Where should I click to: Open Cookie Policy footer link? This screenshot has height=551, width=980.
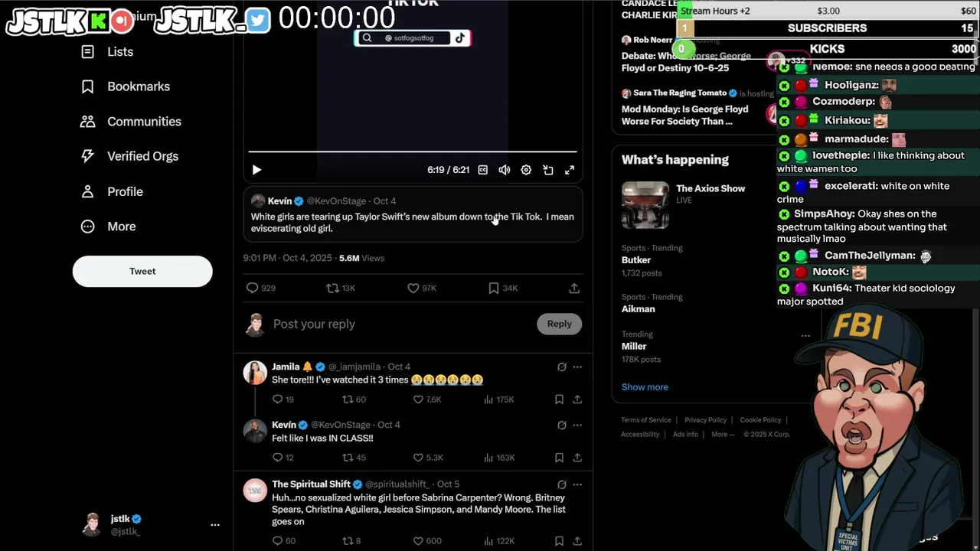tap(760, 420)
